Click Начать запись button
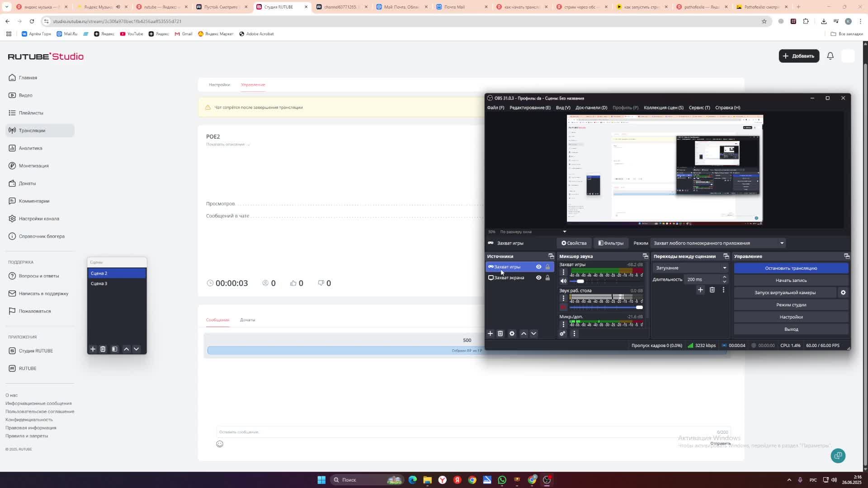 tap(791, 280)
